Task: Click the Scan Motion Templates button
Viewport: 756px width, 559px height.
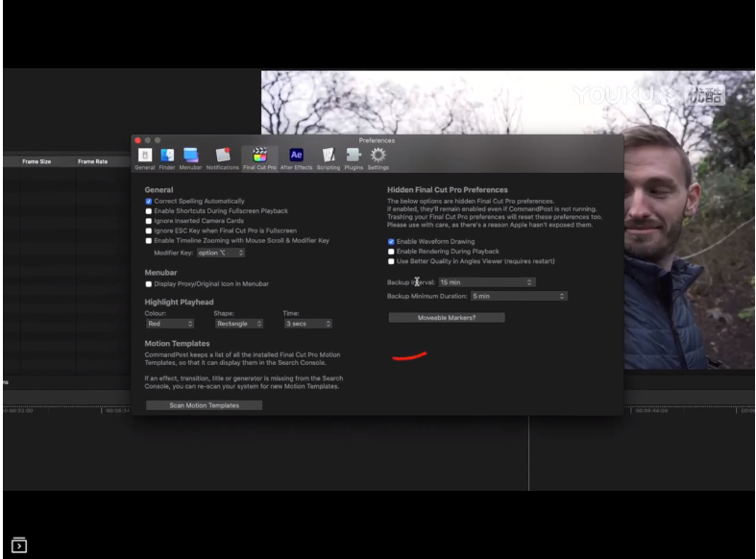Action: coord(204,405)
